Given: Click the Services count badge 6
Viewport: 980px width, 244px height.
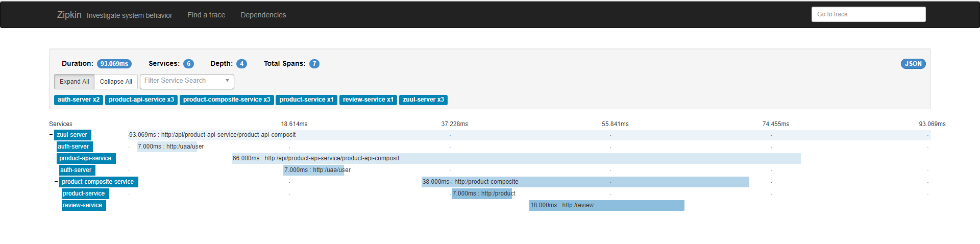Looking at the screenshot, I should [188, 64].
